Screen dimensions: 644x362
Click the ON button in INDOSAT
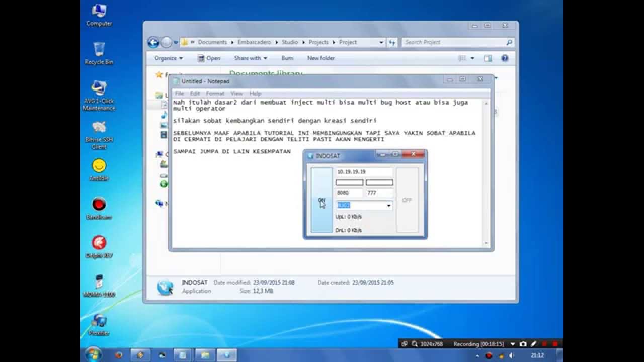pos(321,200)
